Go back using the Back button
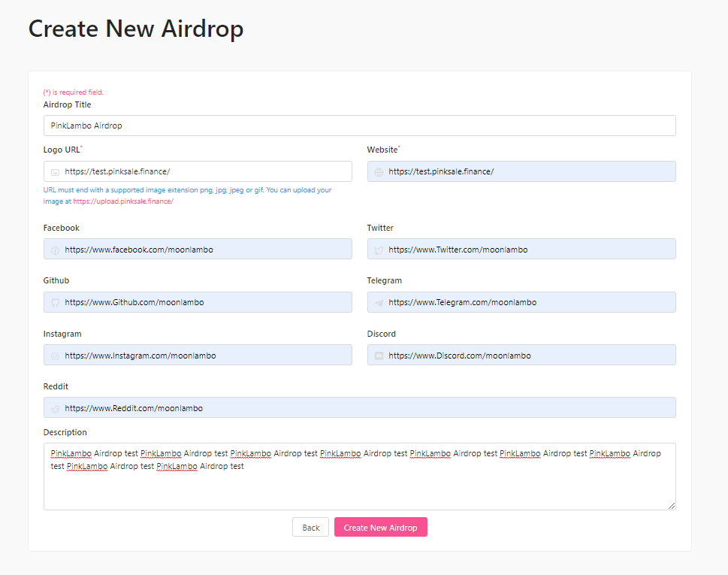Screen dimensions: 728x575 tap(310, 527)
